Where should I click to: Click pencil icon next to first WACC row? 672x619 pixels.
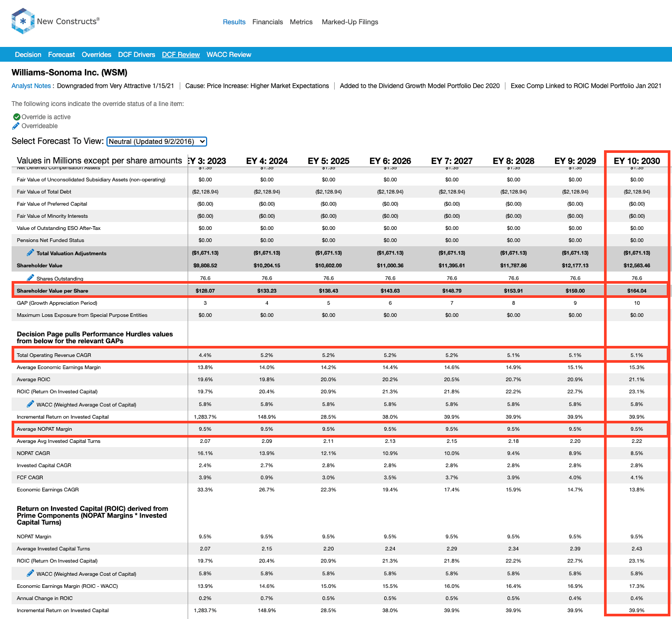(x=31, y=404)
